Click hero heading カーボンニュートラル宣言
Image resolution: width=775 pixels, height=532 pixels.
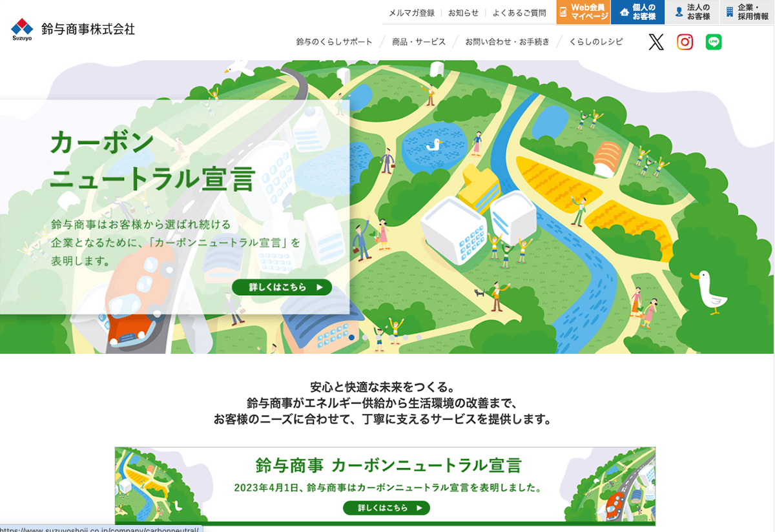[x=152, y=161]
